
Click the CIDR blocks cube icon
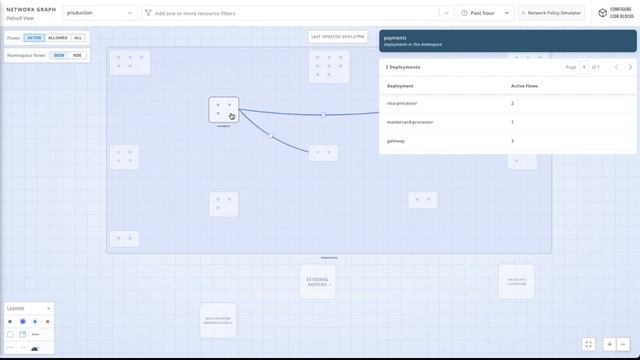tap(602, 13)
